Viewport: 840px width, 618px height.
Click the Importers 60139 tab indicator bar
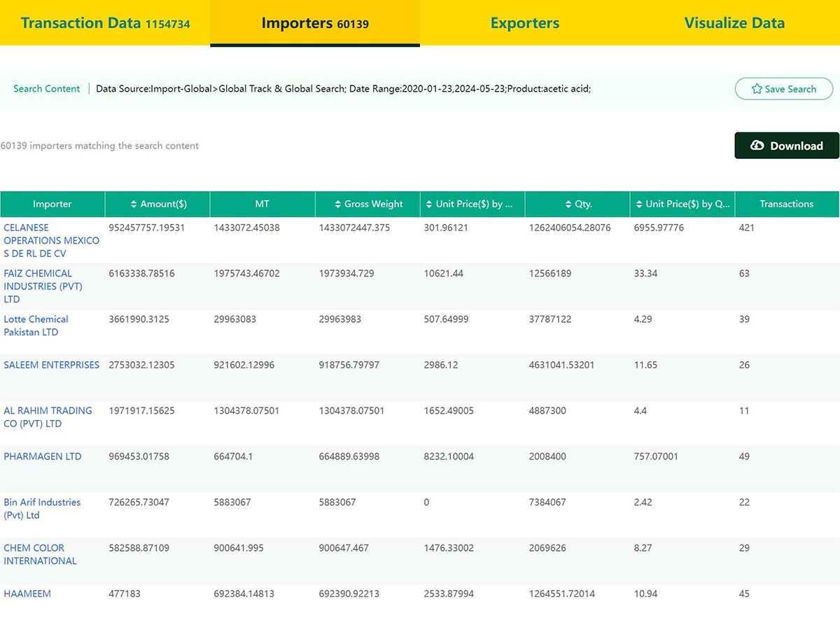(314, 46)
